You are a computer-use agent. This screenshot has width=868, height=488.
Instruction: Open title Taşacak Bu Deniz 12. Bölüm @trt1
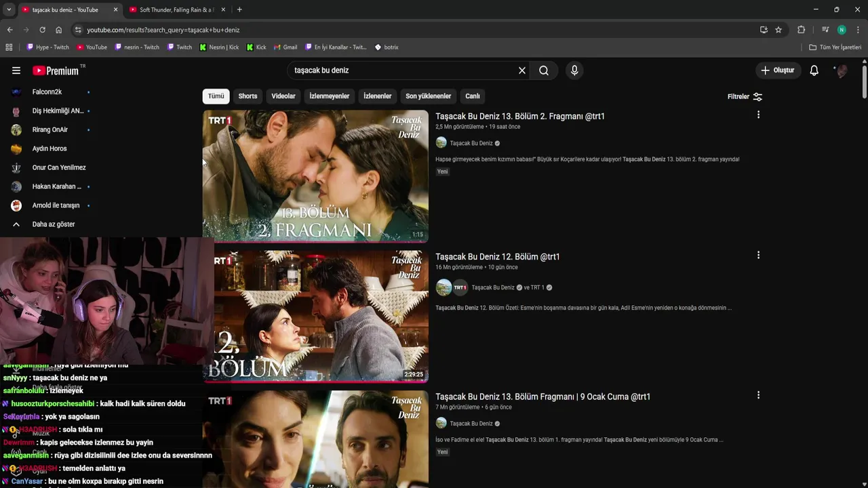(x=498, y=257)
